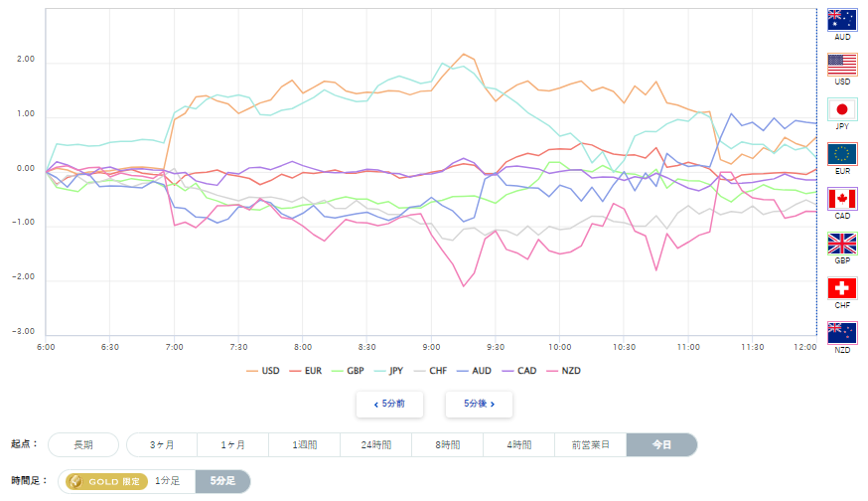Toggle the CAD Canadian flag icon
The image size is (868, 501).
[x=842, y=199]
